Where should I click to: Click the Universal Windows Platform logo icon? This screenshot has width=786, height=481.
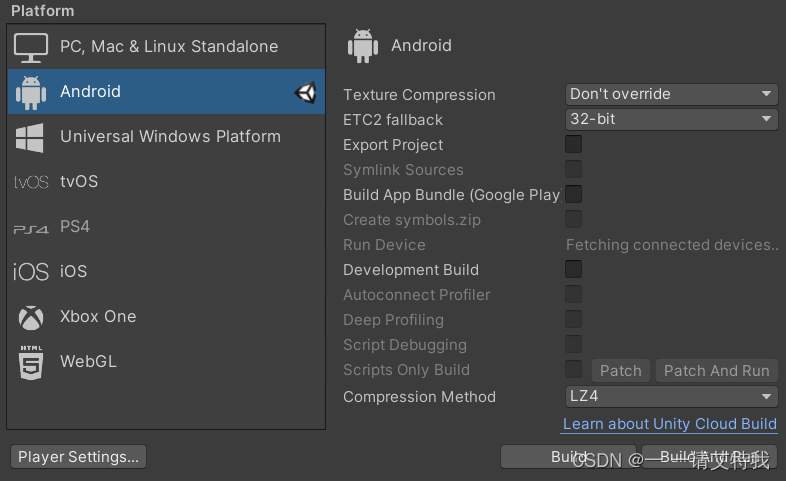31,137
